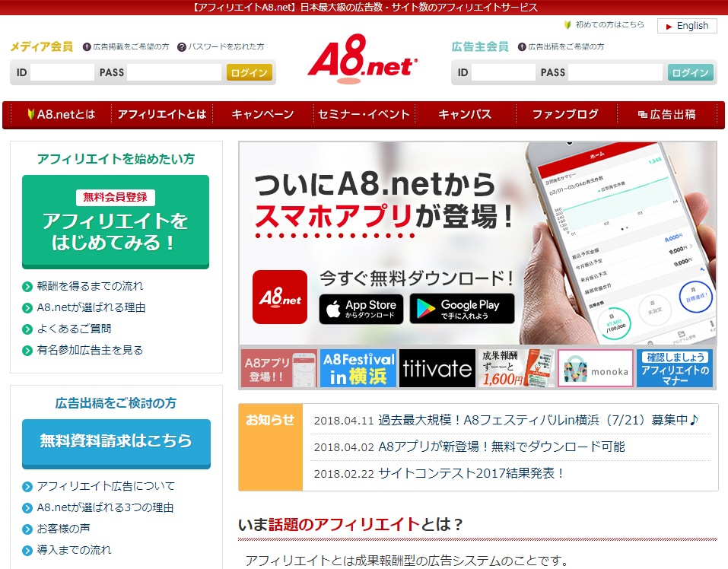Click the arrow icon beside 導入までの流れ
The image size is (728, 569).
27,551
